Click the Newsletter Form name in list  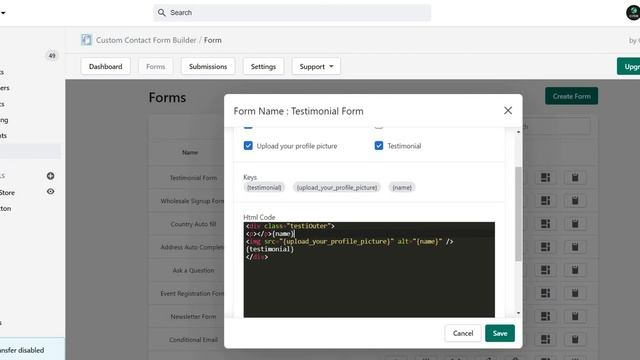point(193,316)
